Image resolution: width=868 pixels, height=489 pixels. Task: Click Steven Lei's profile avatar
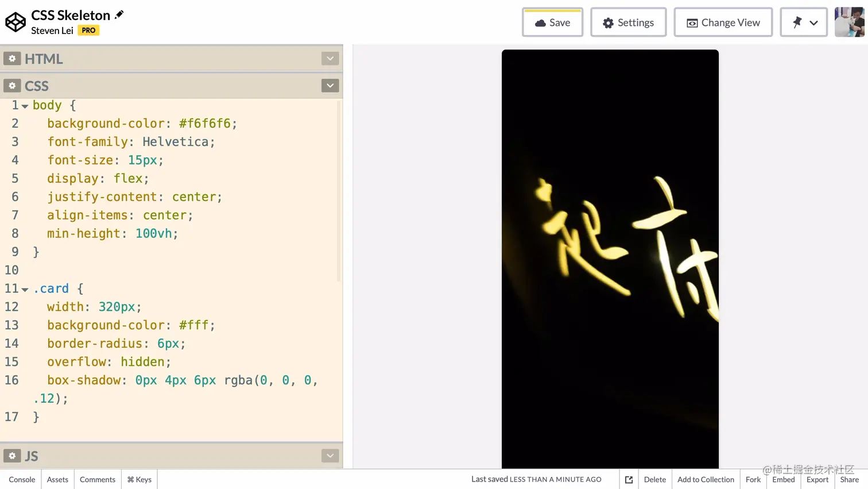click(850, 22)
